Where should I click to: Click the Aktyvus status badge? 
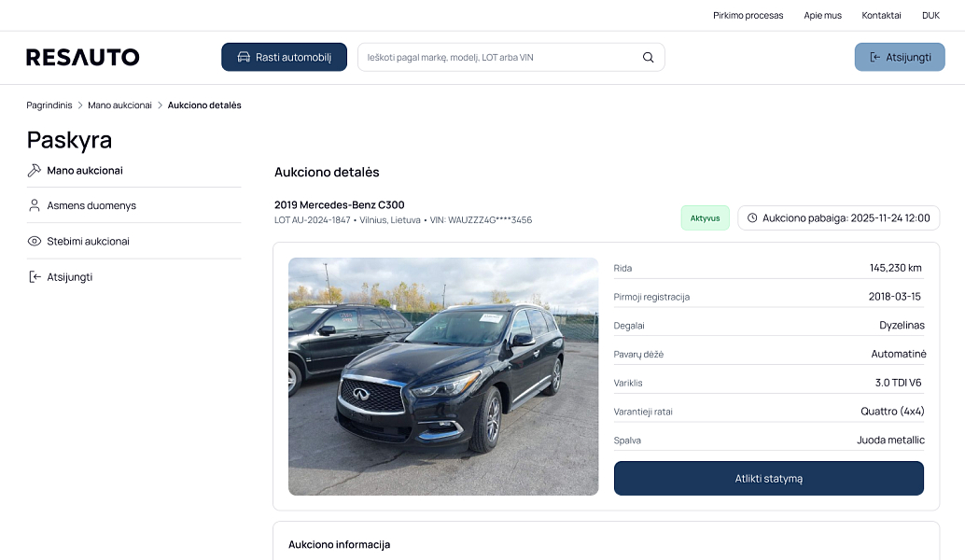click(x=706, y=217)
